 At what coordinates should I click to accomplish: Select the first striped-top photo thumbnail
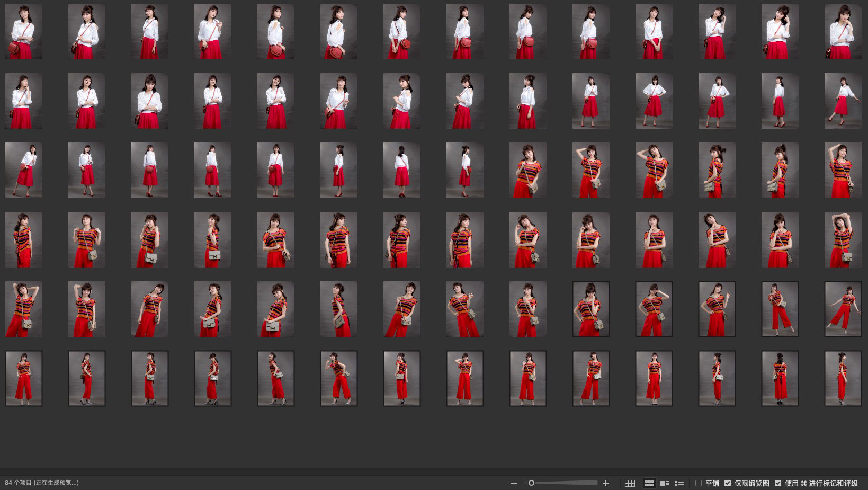(x=527, y=170)
